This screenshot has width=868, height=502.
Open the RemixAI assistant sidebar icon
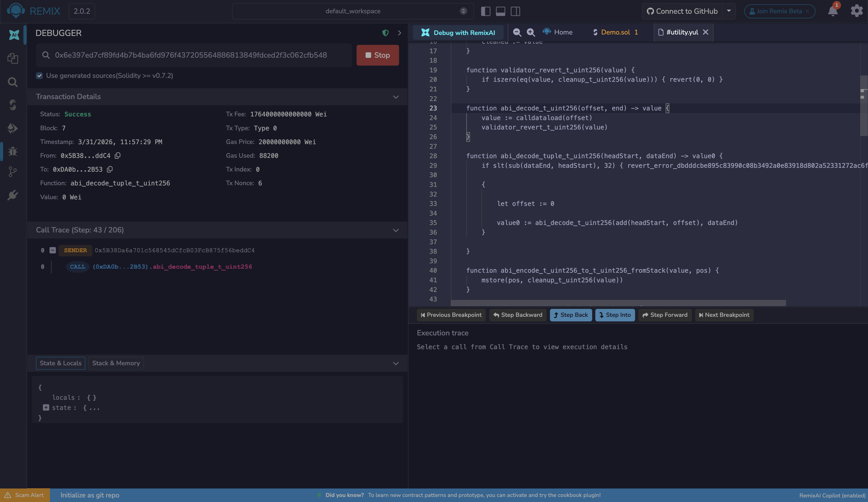point(14,34)
